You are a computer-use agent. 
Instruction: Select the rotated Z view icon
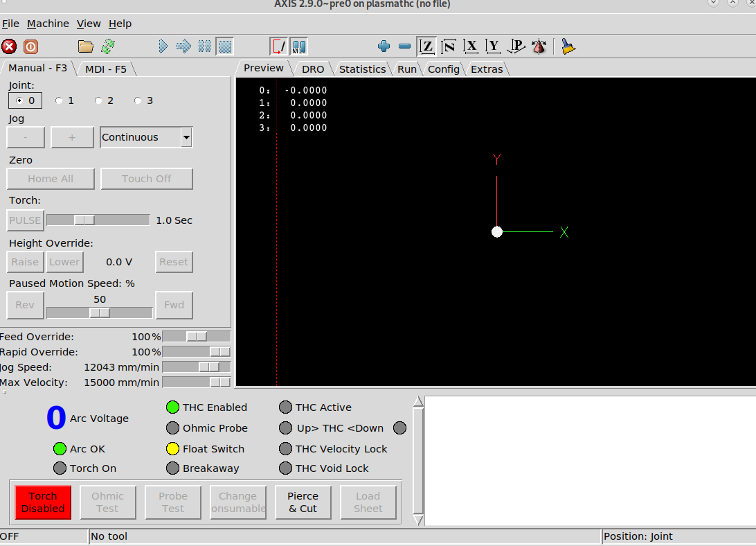[x=449, y=47]
